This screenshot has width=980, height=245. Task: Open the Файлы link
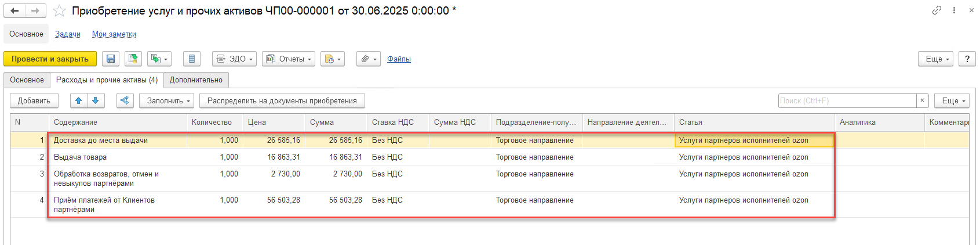click(x=399, y=59)
